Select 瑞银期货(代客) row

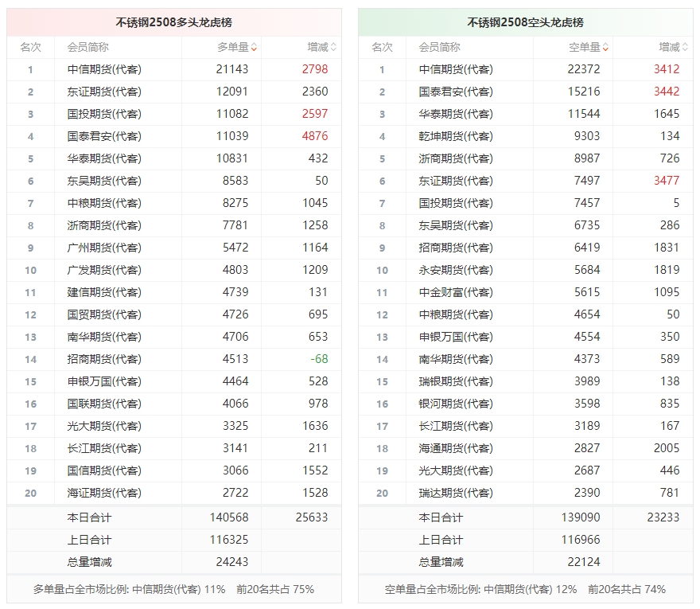pos(526,381)
